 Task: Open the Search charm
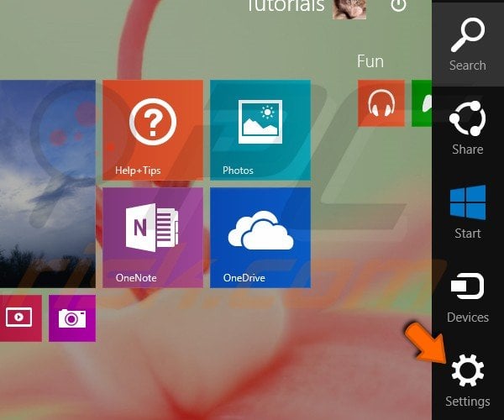point(468,45)
